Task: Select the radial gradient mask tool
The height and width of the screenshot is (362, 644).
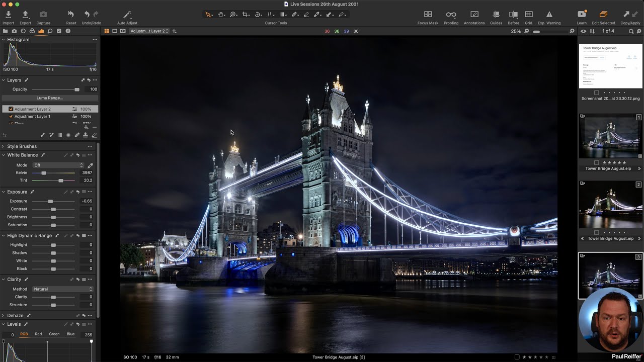Action: (68, 135)
